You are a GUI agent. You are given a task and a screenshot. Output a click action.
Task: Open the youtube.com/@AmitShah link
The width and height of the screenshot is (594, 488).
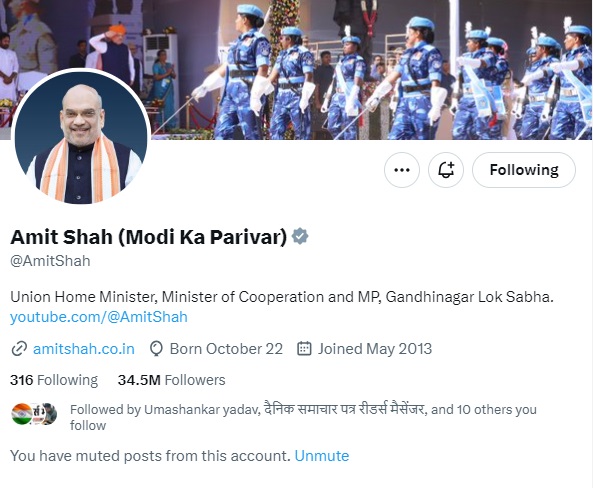(98, 317)
